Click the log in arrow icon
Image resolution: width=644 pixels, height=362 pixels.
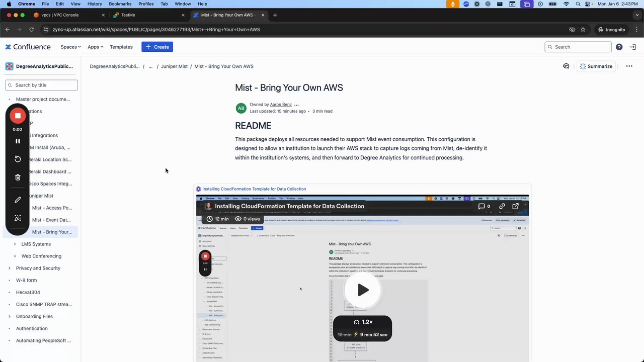tap(632, 47)
